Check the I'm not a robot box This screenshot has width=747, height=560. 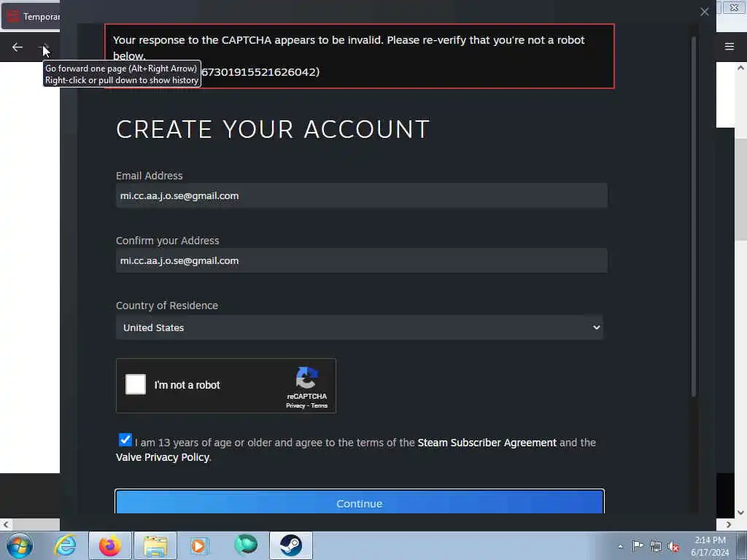(135, 384)
